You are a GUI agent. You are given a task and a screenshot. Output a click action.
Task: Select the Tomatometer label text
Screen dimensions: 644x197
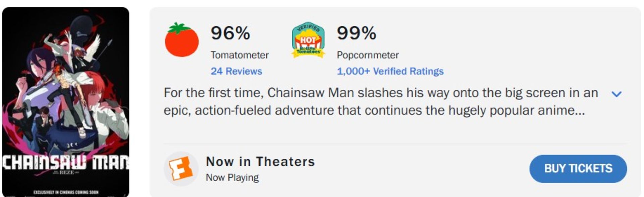click(x=239, y=55)
